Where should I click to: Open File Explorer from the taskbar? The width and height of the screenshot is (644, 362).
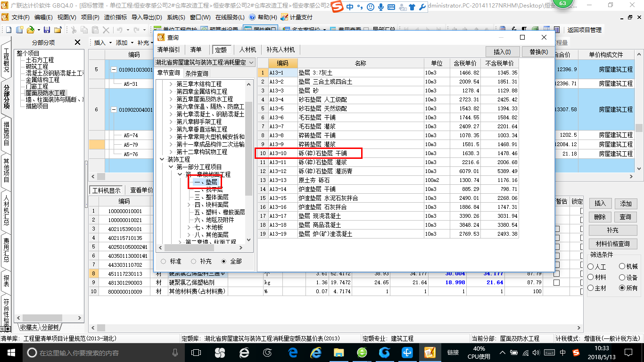tap(339, 352)
